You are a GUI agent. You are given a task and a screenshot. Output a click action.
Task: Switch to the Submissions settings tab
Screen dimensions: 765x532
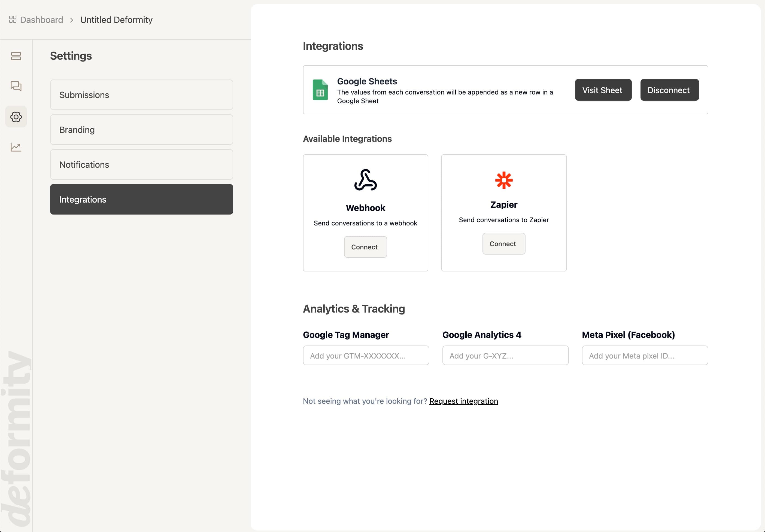[141, 95]
